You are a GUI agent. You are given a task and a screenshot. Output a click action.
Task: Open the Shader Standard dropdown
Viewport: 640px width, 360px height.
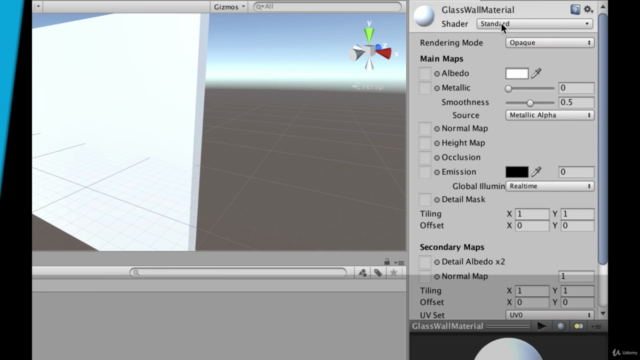pos(535,24)
